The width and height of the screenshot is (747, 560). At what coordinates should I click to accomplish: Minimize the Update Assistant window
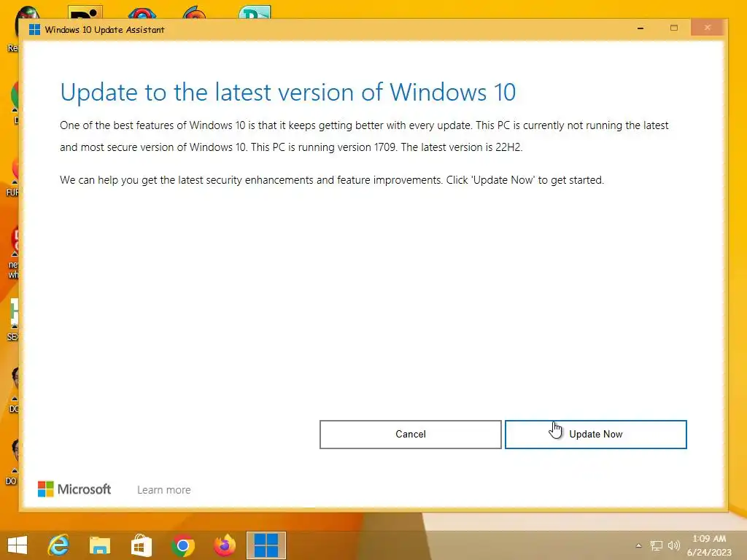[x=640, y=28]
